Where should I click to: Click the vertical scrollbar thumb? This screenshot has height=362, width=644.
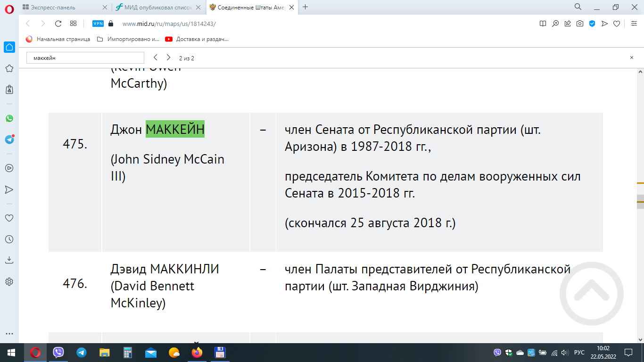(640, 201)
